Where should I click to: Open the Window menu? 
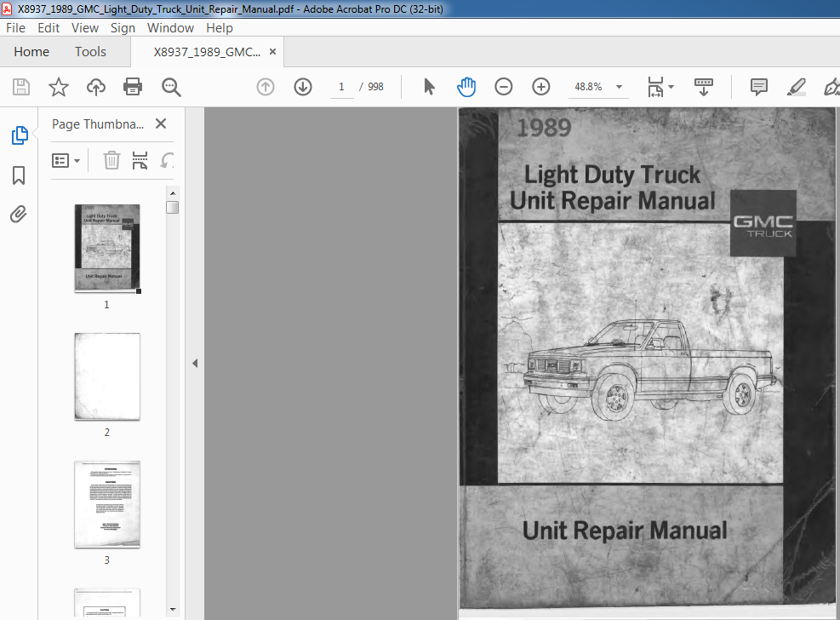170,28
